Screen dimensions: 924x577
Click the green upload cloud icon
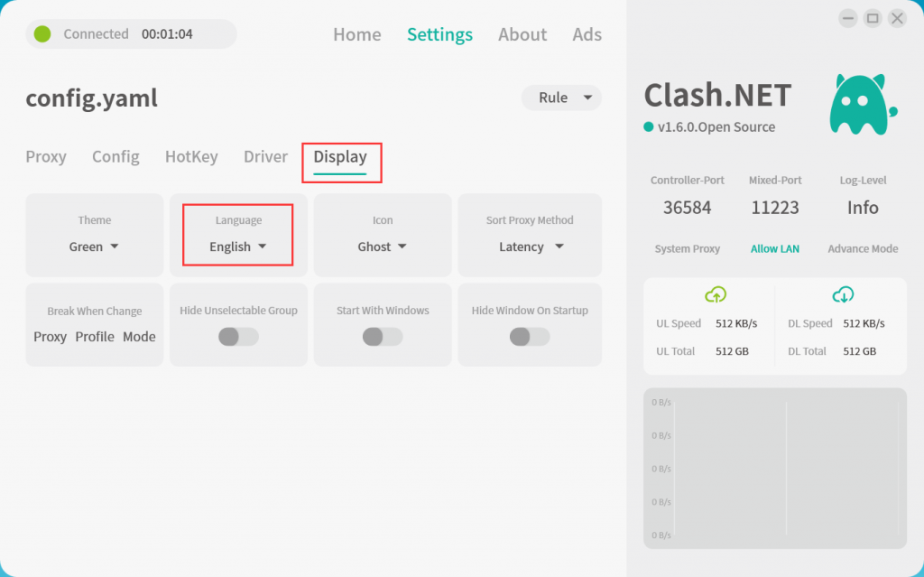click(x=715, y=294)
